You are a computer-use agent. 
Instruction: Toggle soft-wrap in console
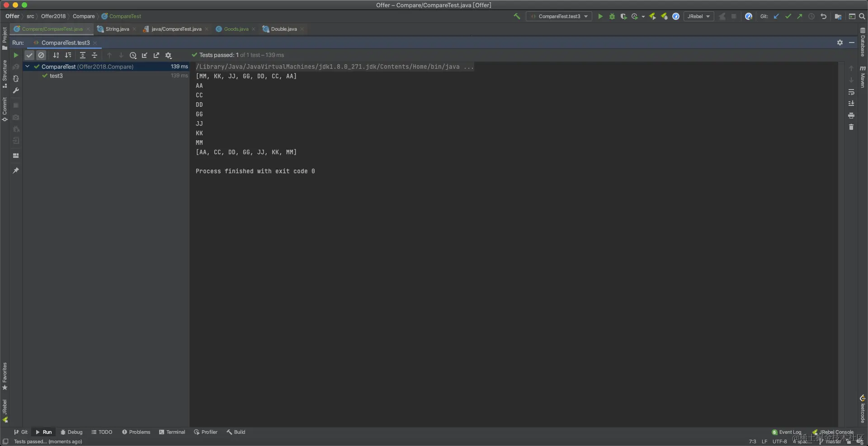pyautogui.click(x=851, y=92)
